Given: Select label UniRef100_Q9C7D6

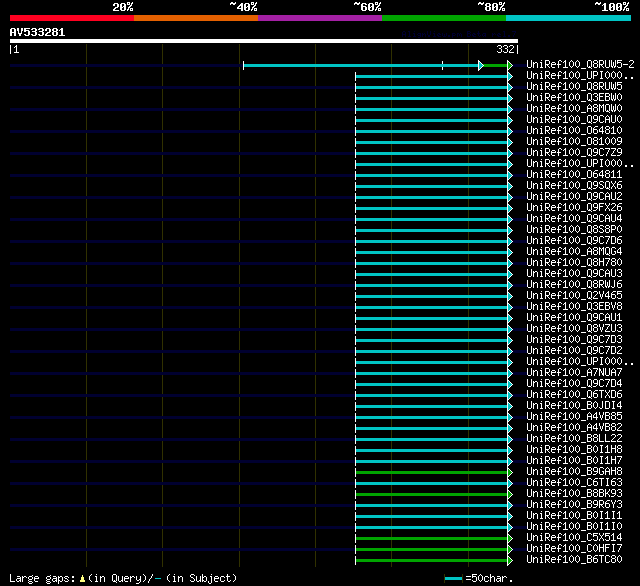Looking at the screenshot, I should 574,240.
